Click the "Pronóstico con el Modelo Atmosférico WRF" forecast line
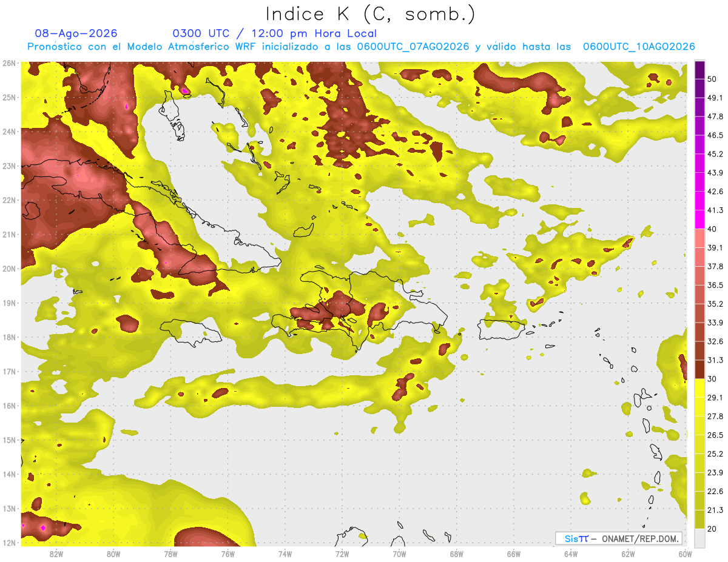This screenshot has height=562, width=728. (x=361, y=47)
